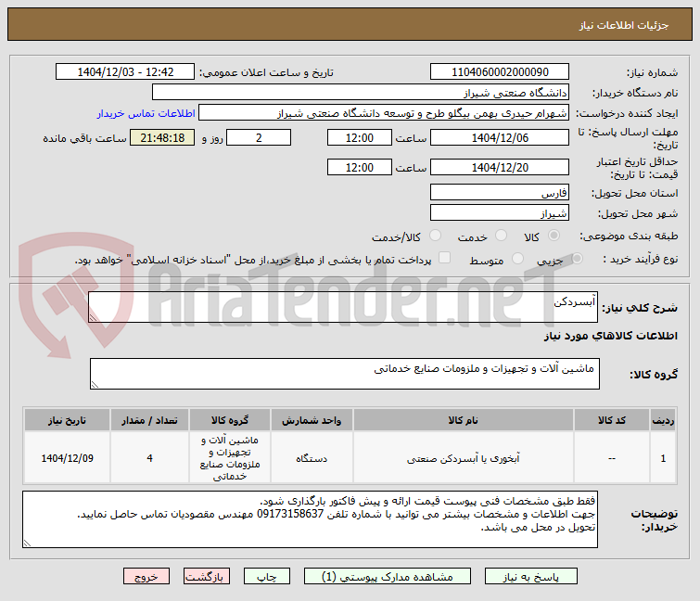Click the چاپ print button
The height and width of the screenshot is (601, 700).
(x=266, y=576)
